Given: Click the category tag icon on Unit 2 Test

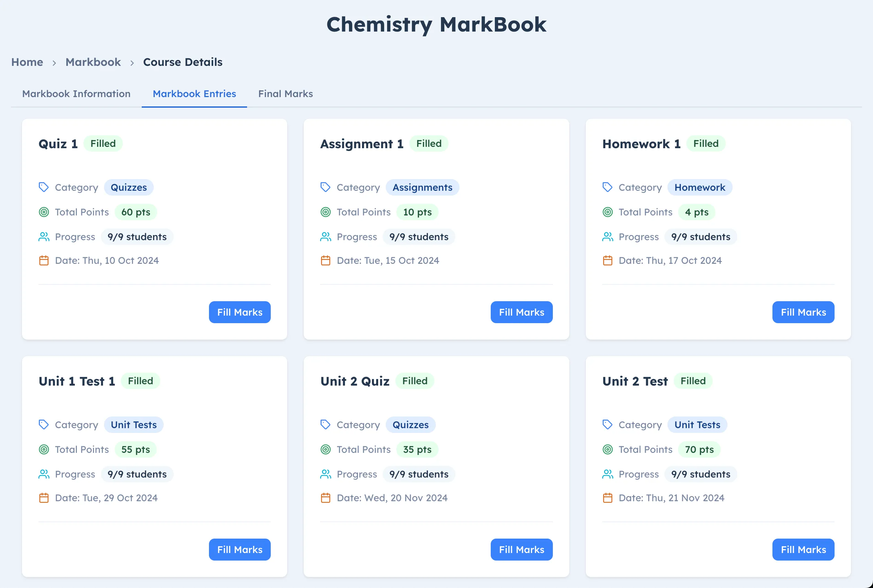Looking at the screenshot, I should (608, 424).
